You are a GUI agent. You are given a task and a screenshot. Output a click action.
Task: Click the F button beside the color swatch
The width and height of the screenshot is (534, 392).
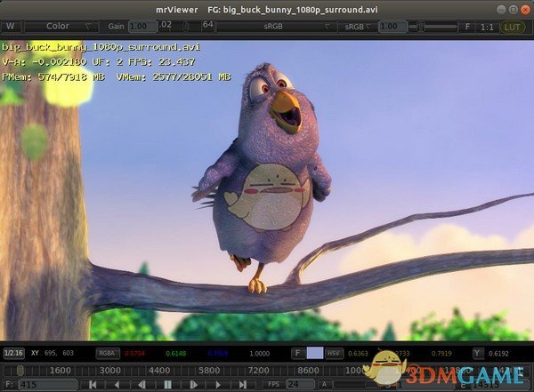[298, 353]
